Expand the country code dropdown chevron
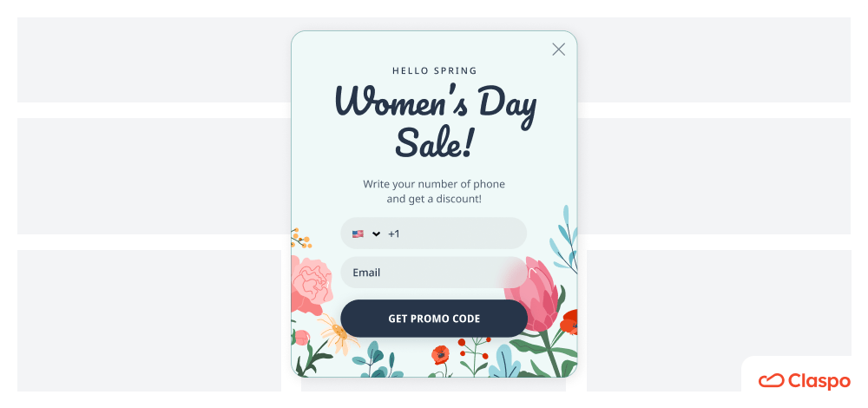The width and height of the screenshot is (868, 408). tap(376, 234)
